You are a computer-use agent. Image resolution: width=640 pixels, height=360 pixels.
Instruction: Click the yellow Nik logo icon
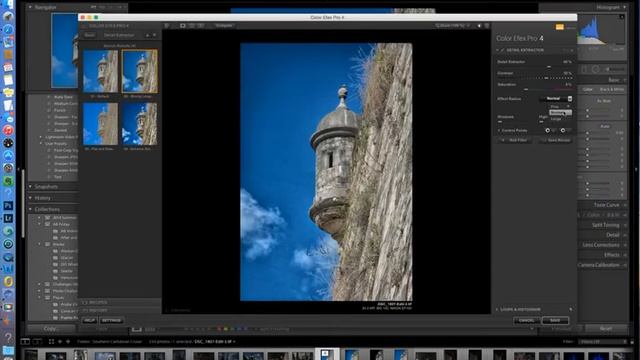560,27
